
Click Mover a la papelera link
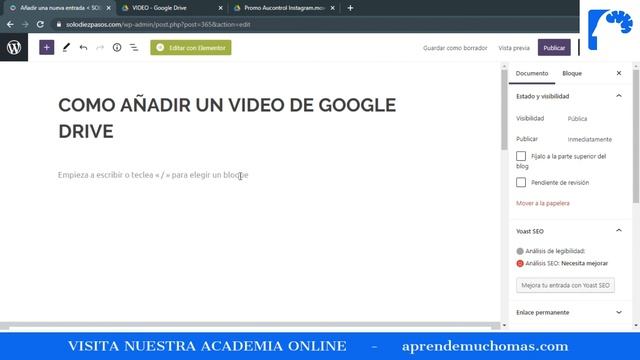542,203
